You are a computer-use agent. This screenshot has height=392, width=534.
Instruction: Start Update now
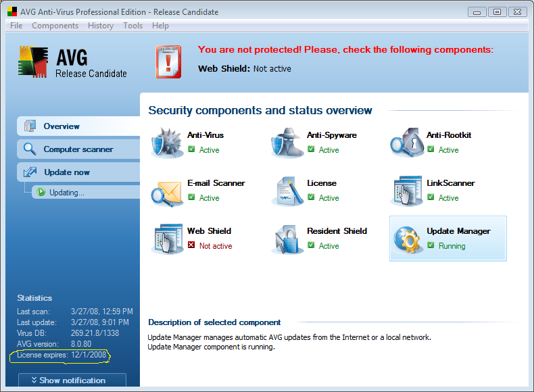tap(78, 172)
